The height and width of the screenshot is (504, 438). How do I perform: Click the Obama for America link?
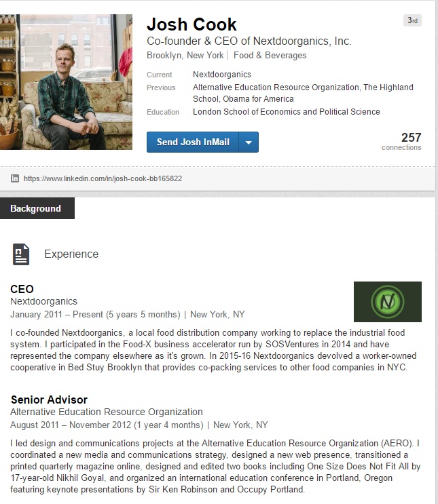coord(256,99)
